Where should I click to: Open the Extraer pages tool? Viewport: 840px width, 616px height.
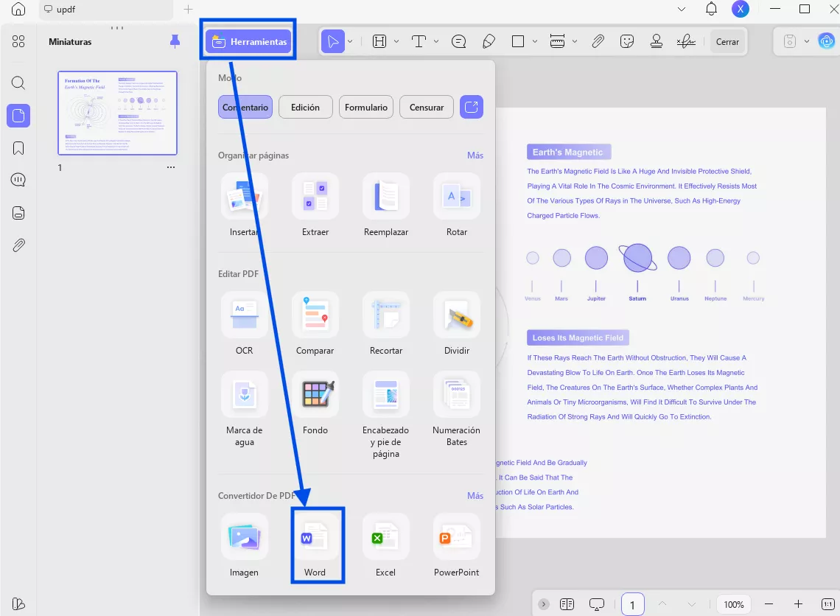(x=315, y=205)
